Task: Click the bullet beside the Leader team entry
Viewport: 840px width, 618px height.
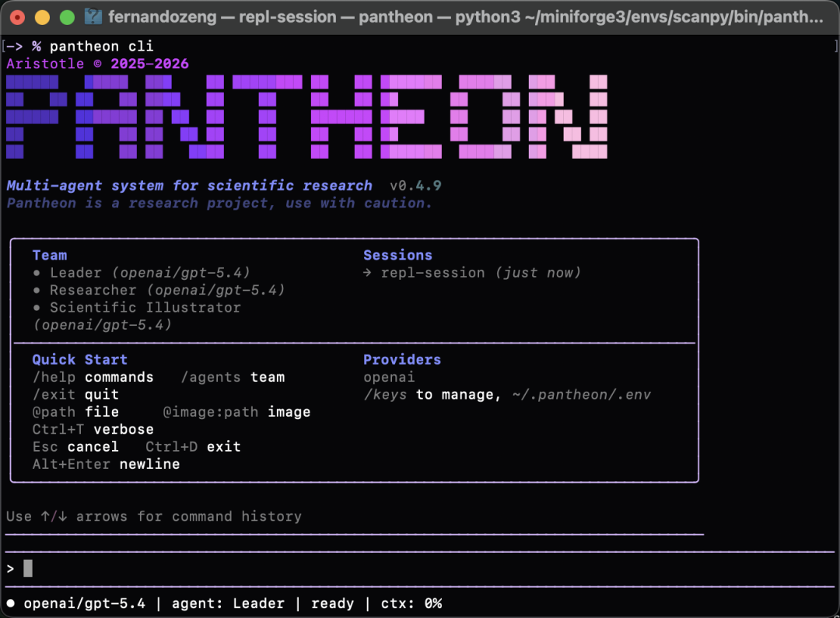Action: point(37,273)
